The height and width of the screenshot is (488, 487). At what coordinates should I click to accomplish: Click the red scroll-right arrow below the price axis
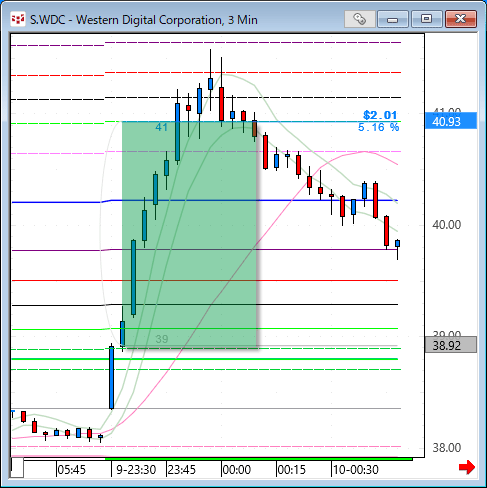pyautogui.click(x=467, y=467)
